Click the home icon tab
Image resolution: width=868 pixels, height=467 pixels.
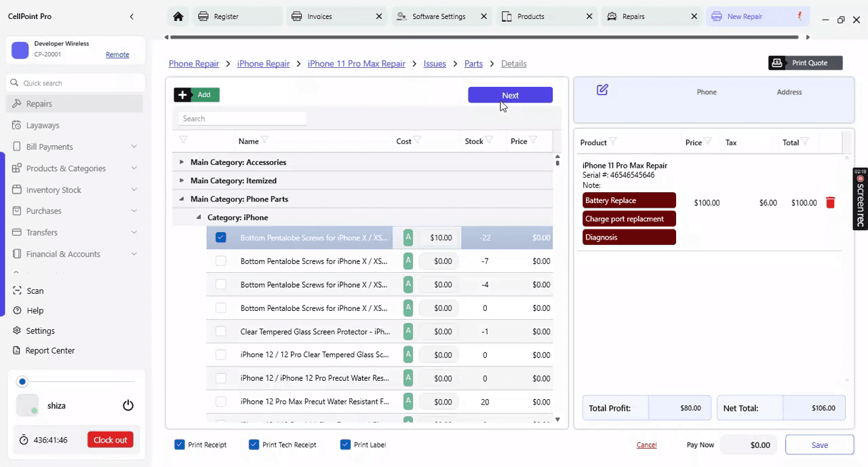178,16
